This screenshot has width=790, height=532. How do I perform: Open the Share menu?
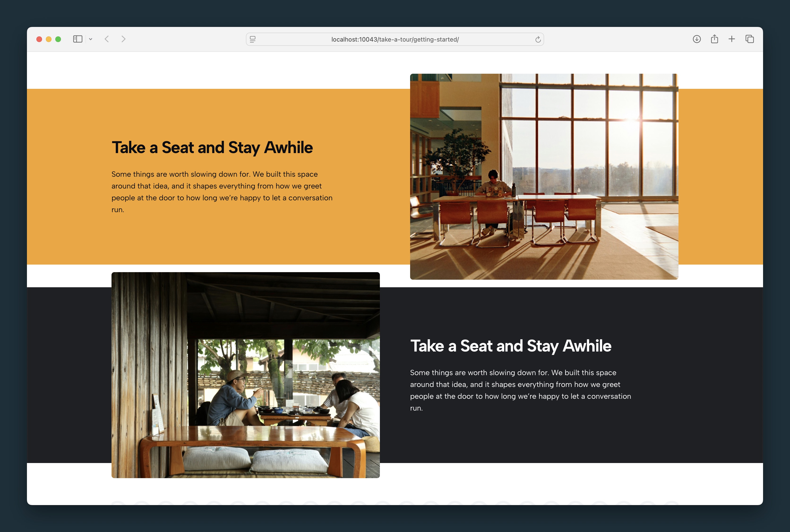pos(714,39)
